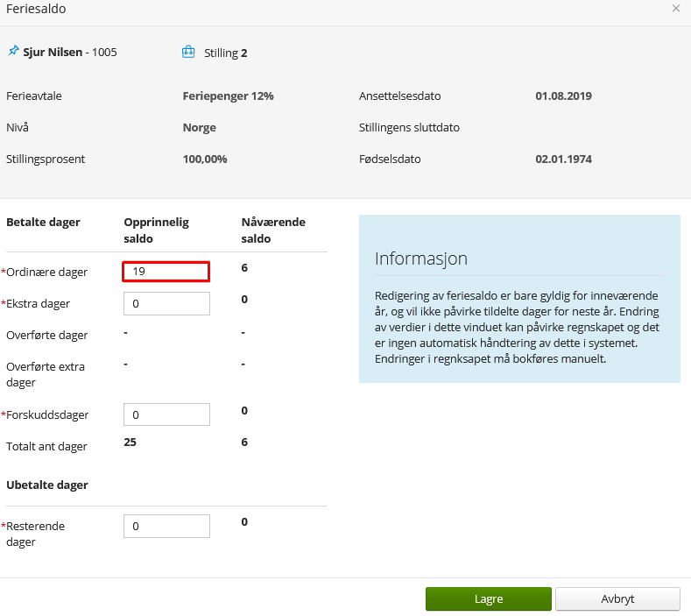Click the Opprinnelig saldo column header
The image size is (691, 616).
pos(156,230)
